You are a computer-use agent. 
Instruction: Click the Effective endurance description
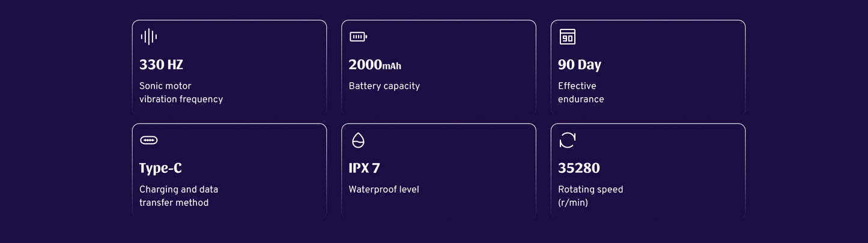580,92
